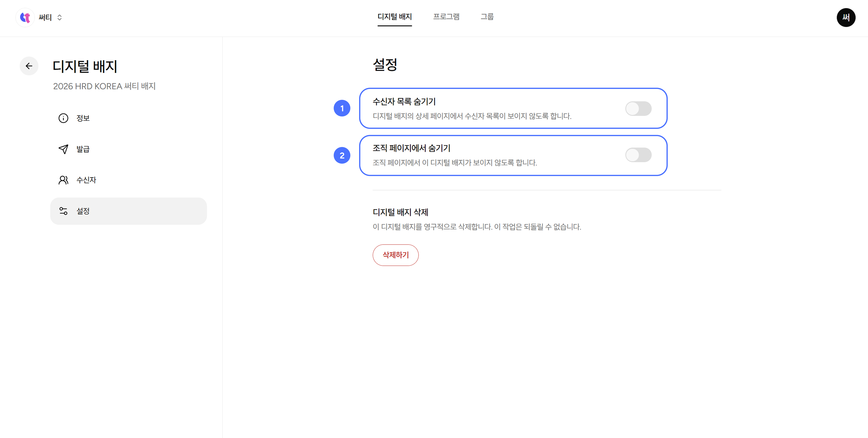This screenshot has width=868, height=438.
Task: Click the 설정 sliders icon
Action: pyautogui.click(x=63, y=211)
